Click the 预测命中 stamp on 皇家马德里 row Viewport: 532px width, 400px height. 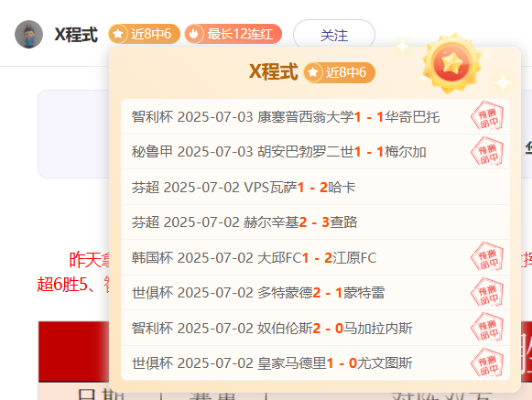tap(487, 362)
